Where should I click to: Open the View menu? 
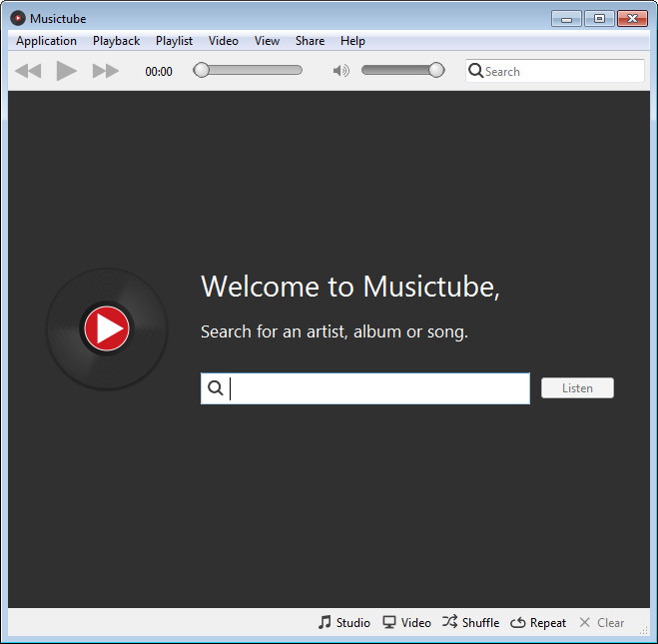pyautogui.click(x=267, y=41)
